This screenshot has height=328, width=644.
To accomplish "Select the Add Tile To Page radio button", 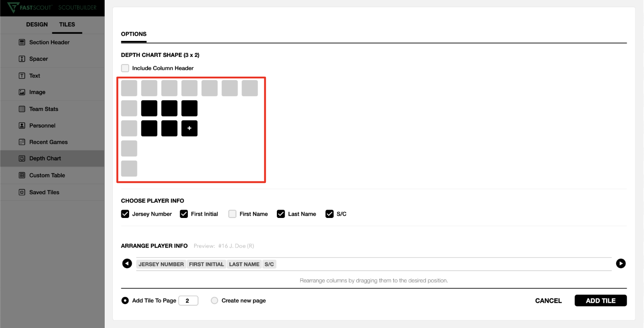I will coord(125,301).
